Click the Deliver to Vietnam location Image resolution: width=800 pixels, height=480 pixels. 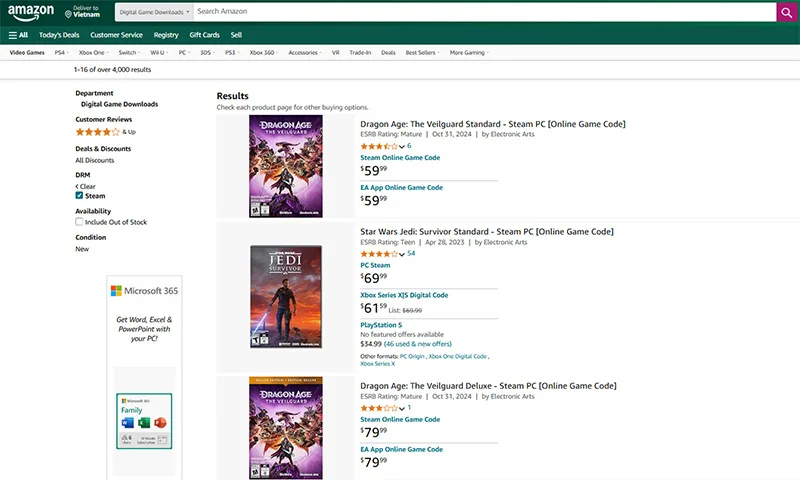click(83, 12)
